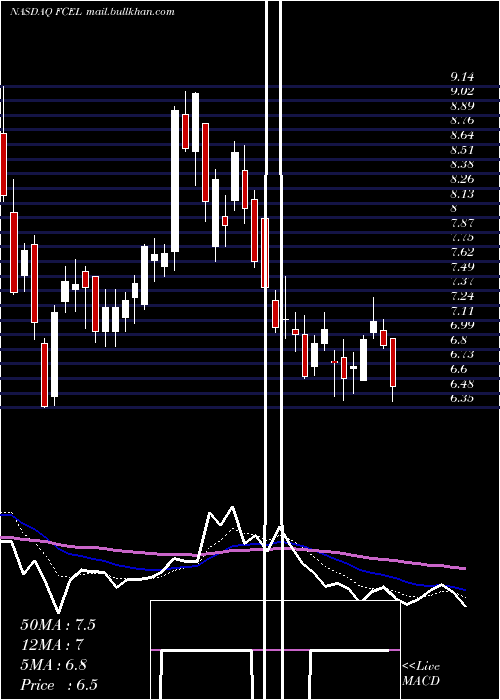Click the 8.13 price label

462,194
